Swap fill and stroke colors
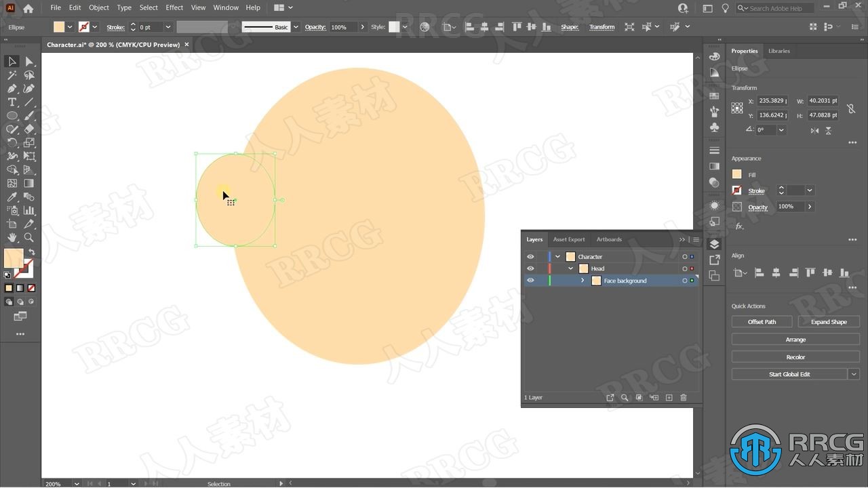The height and width of the screenshot is (488, 868). coord(31,252)
